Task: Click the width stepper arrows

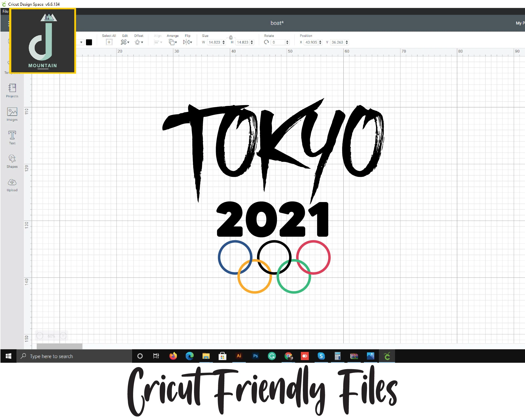Action: pos(223,42)
